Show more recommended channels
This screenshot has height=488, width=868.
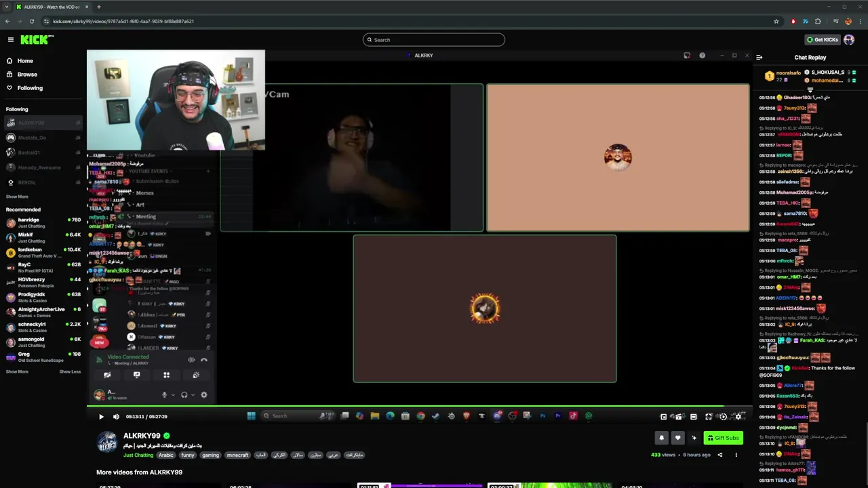pos(17,371)
